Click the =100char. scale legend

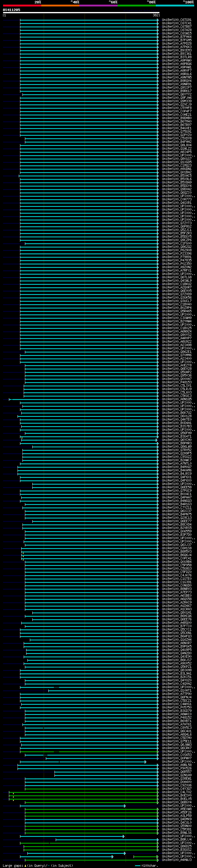click(146, 866)
